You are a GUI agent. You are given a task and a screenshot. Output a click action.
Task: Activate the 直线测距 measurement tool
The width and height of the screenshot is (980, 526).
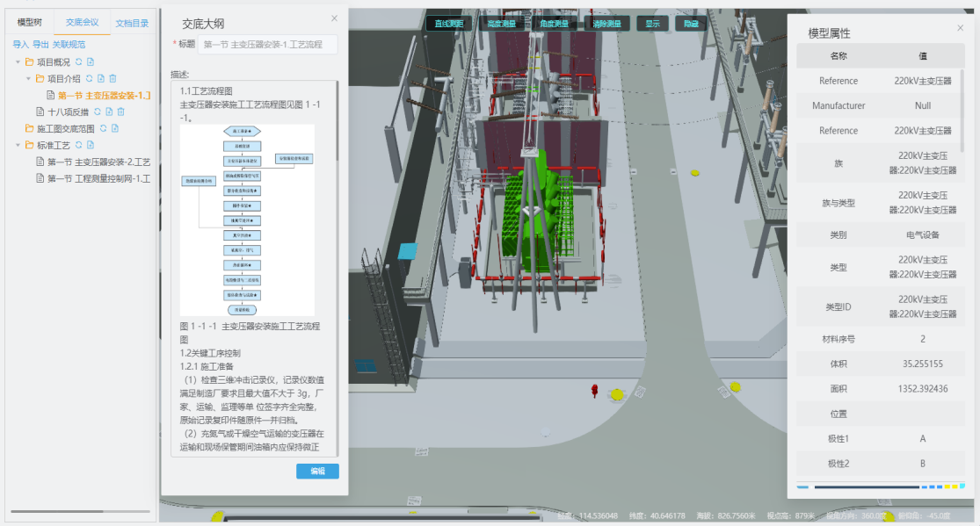tap(449, 24)
